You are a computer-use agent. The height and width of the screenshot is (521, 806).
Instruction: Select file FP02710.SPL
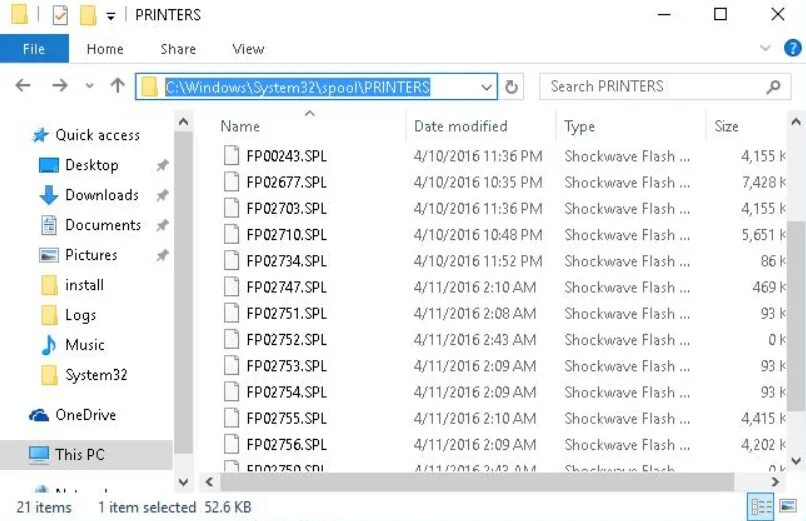(x=286, y=235)
